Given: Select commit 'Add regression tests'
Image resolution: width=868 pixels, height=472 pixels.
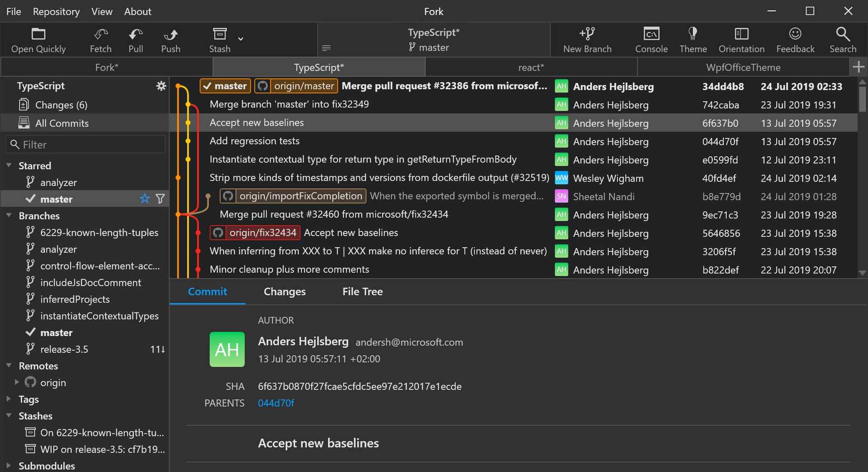Looking at the screenshot, I should click(x=514, y=141).
